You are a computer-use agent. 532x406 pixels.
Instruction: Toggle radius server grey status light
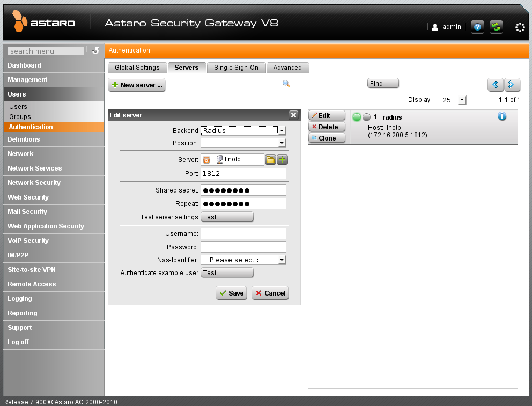click(x=366, y=117)
